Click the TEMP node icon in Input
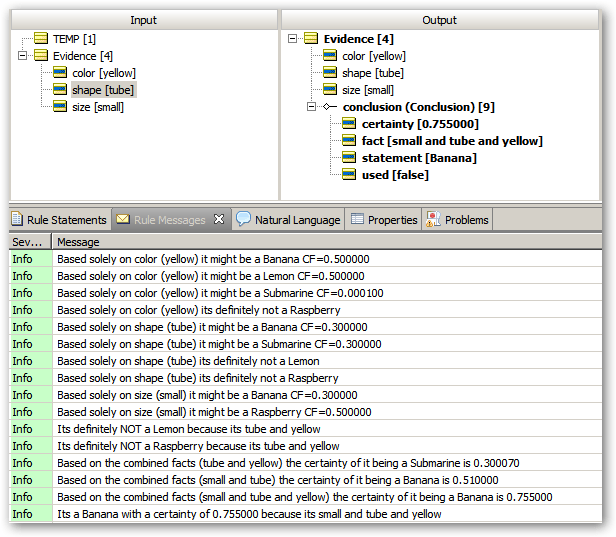This screenshot has height=537, width=616. coord(41,38)
